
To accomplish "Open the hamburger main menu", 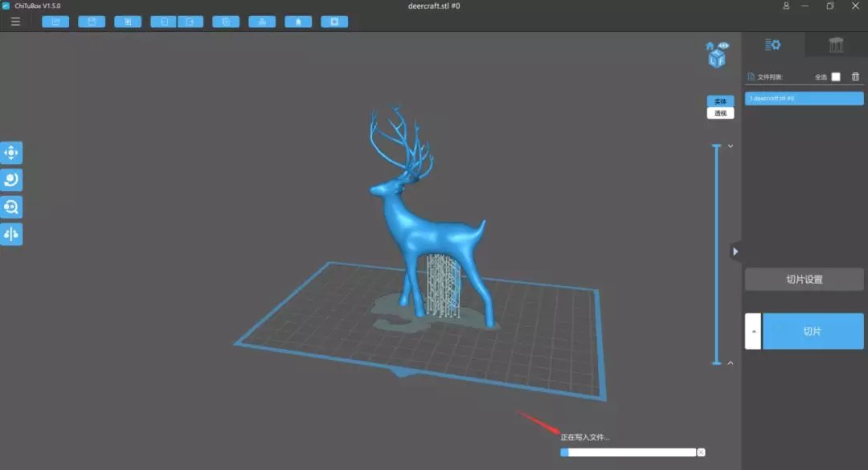I will [15, 22].
